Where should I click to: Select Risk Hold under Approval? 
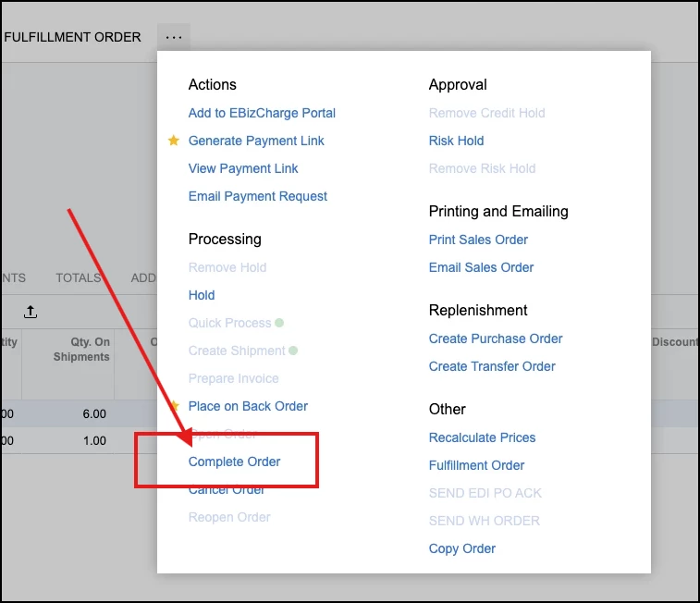click(x=456, y=141)
